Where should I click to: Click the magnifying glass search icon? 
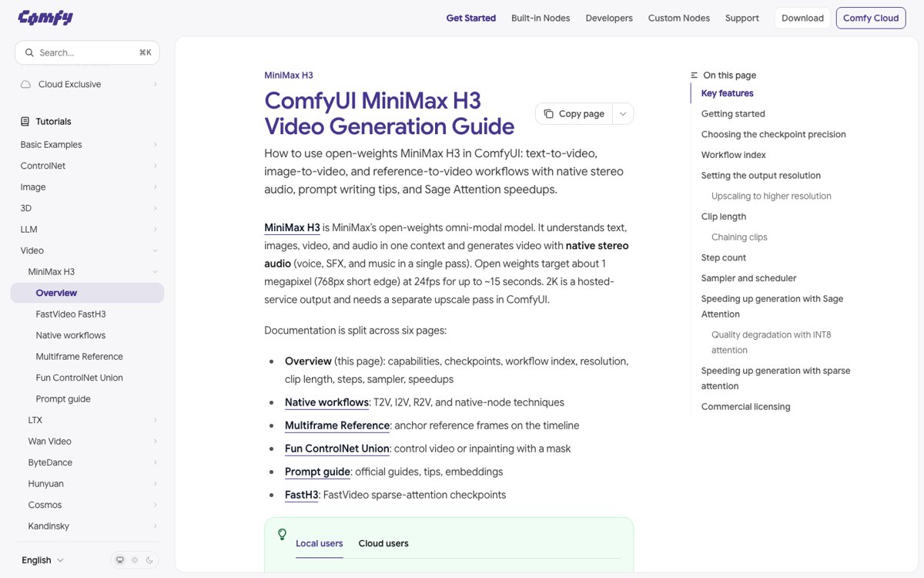pos(29,52)
